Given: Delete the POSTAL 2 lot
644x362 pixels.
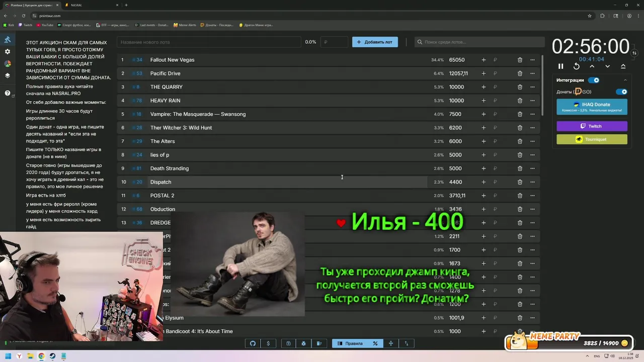Looking at the screenshot, I should 520,196.
